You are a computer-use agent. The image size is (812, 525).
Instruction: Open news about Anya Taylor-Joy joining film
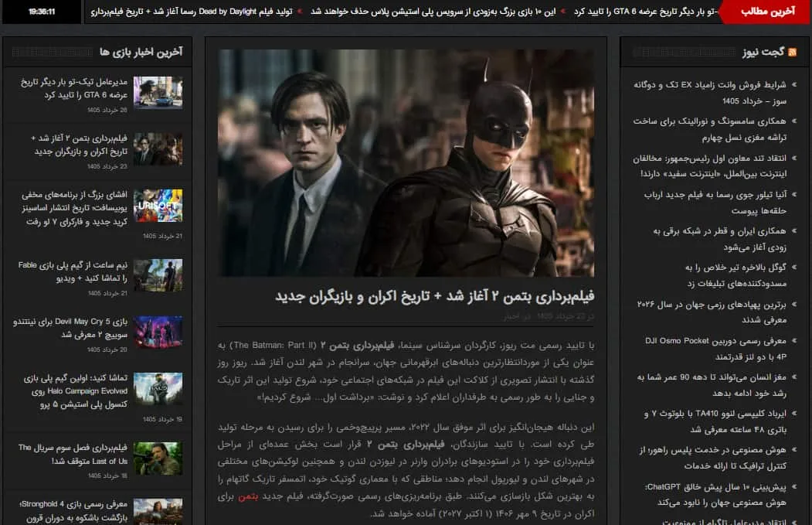(715, 203)
